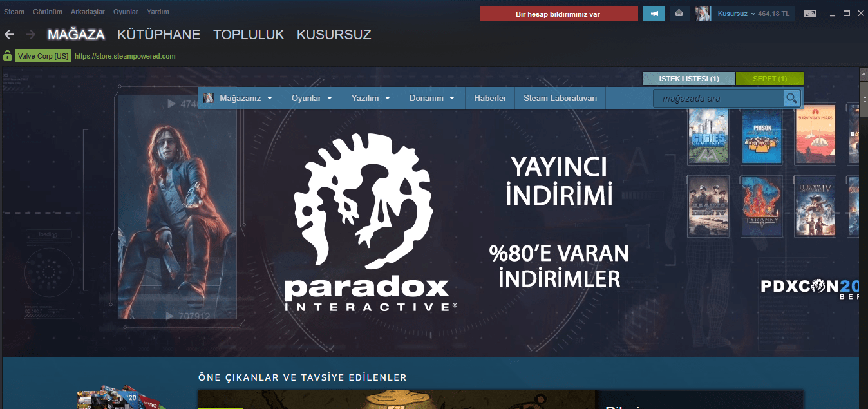Open the Arkadaşlar menu

[88, 12]
